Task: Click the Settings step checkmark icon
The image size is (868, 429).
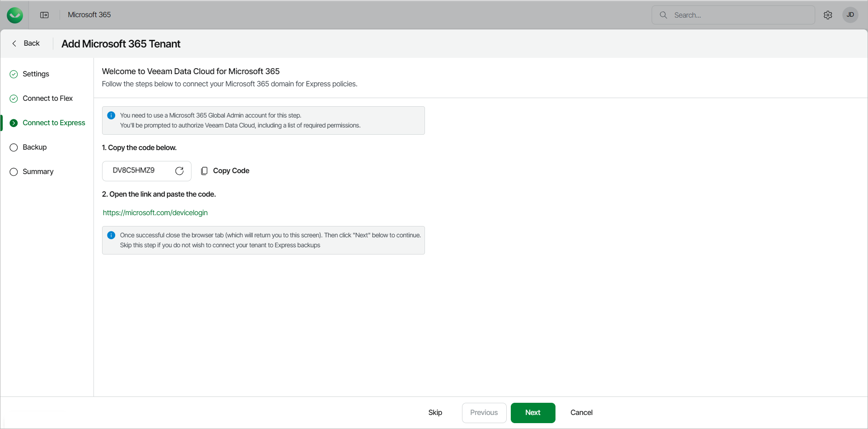Action: [x=14, y=74]
